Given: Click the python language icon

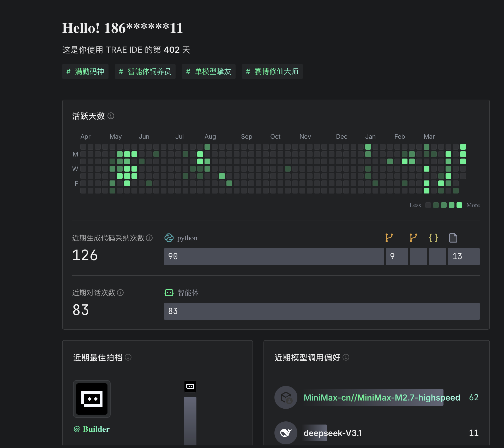Looking at the screenshot, I should point(169,238).
